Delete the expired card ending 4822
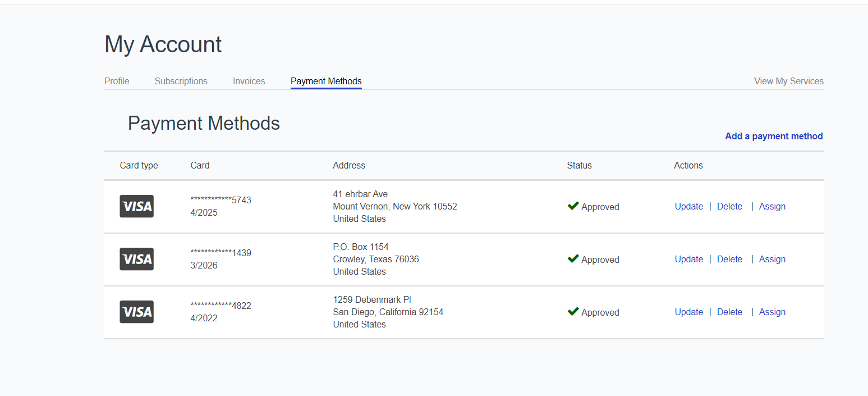This screenshot has width=868, height=396. (x=729, y=312)
